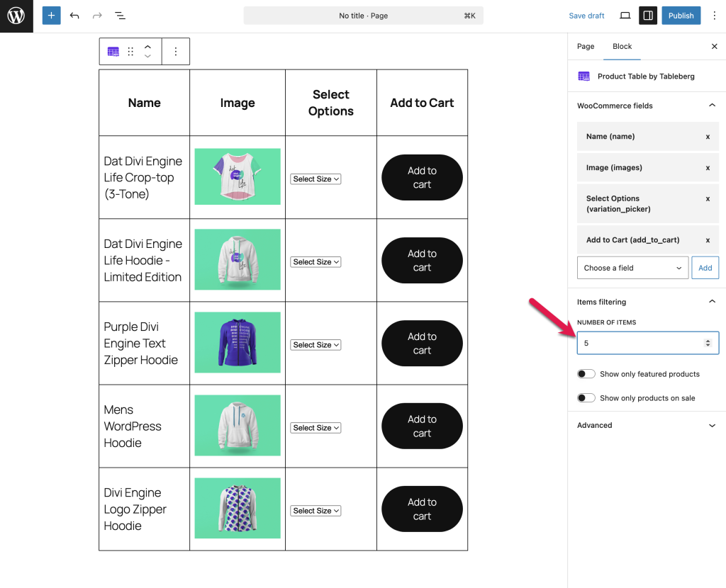The height and width of the screenshot is (588, 726).
Task: Open the Choose a field dropdown
Action: coord(632,268)
